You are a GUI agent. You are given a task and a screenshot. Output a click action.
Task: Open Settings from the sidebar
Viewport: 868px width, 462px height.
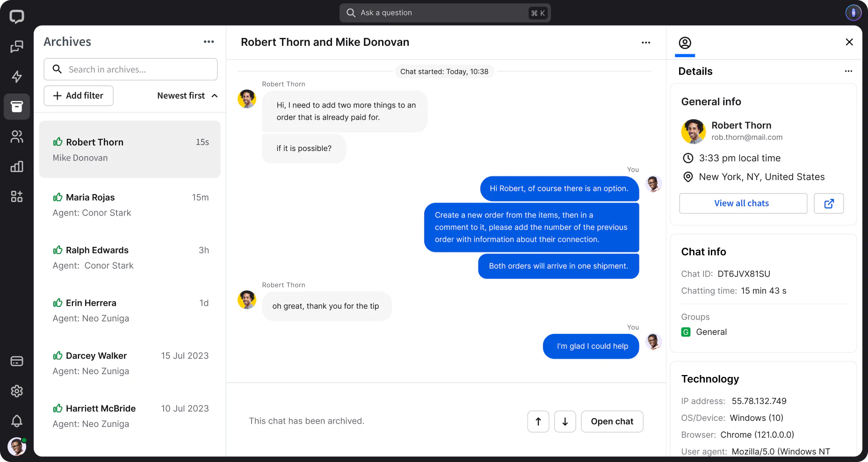coord(17,391)
